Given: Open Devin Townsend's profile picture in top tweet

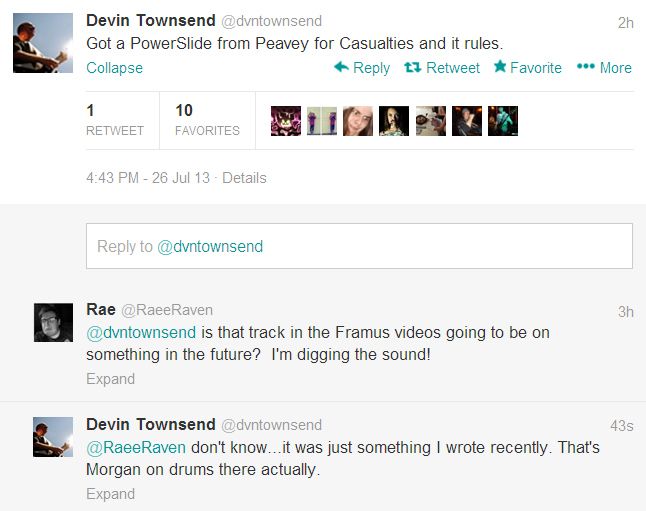Looking at the screenshot, I should [43, 43].
